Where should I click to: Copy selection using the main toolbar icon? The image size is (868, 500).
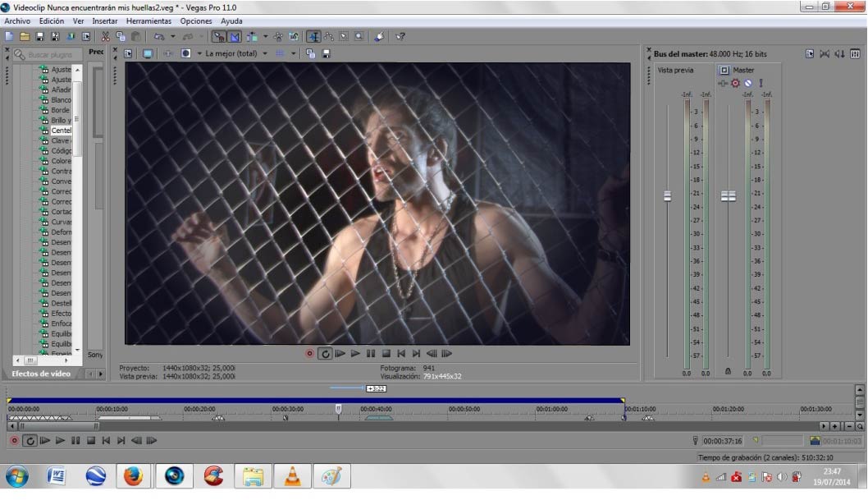120,37
